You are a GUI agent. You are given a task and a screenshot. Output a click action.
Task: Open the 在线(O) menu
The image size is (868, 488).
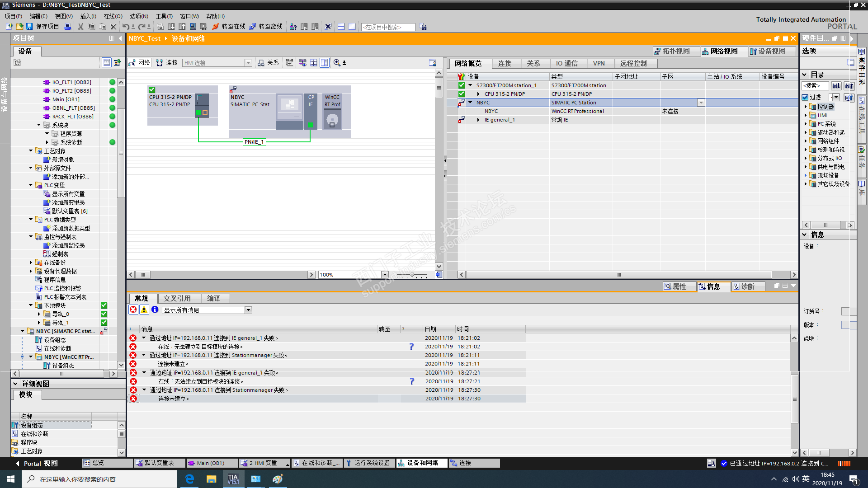(113, 16)
